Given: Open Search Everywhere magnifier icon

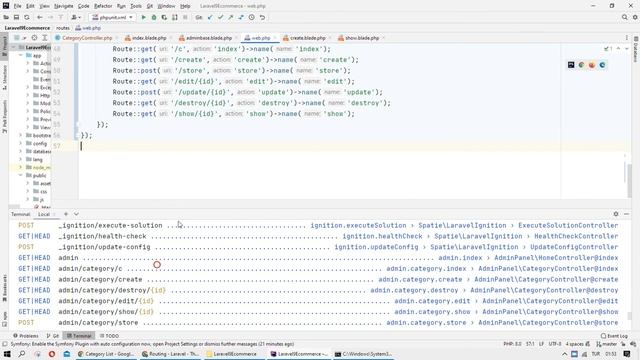Looking at the screenshot, I should (x=624, y=18).
